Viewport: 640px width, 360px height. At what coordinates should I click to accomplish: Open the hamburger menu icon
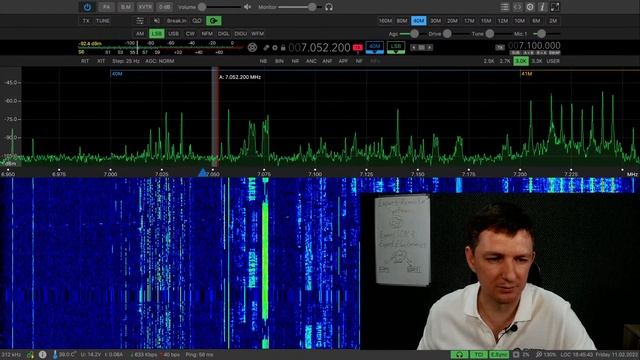(x=504, y=7)
